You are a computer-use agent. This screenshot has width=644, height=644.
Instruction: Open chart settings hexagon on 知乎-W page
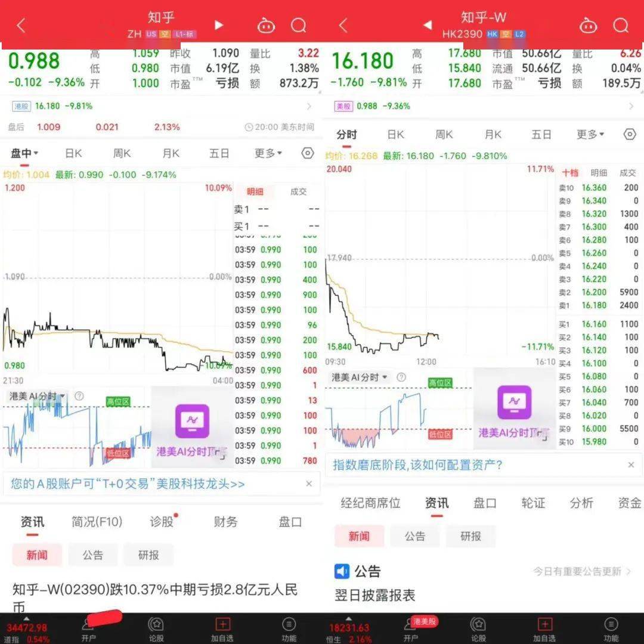pyautogui.click(x=630, y=134)
